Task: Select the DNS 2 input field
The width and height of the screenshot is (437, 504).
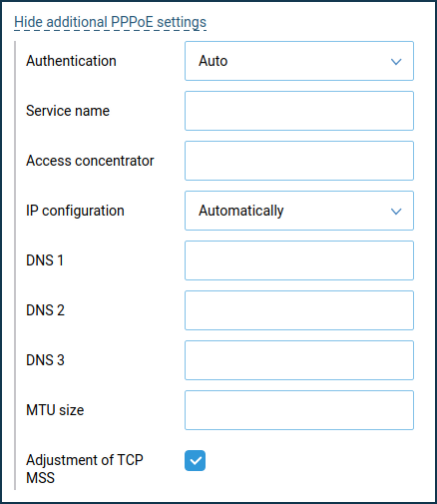Action: click(x=299, y=310)
